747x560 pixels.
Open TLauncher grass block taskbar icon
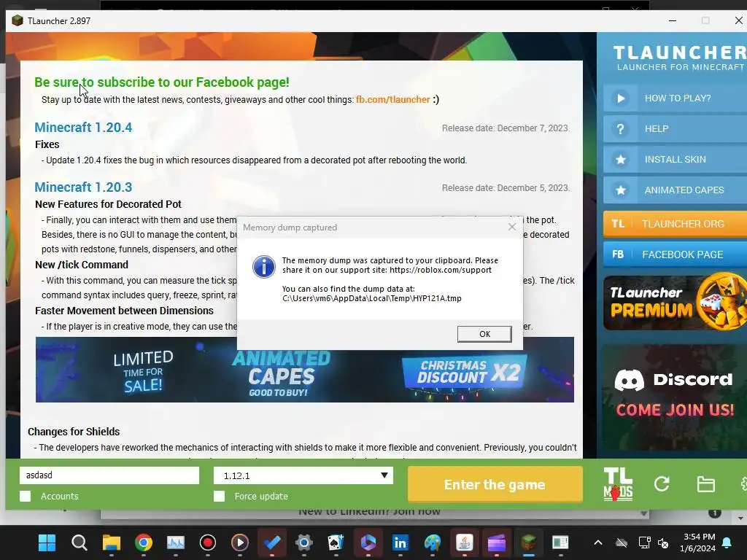(529, 542)
